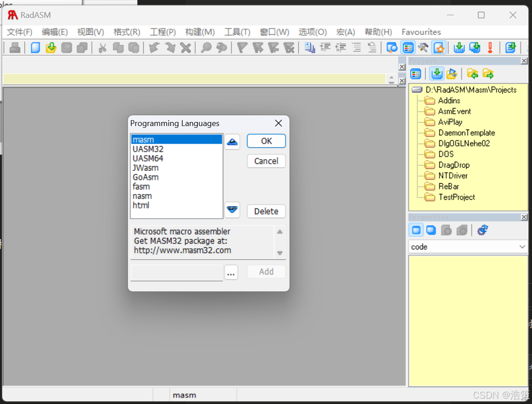The image size is (532, 404).
Task: Click the browse '...' button
Action: [x=231, y=273]
